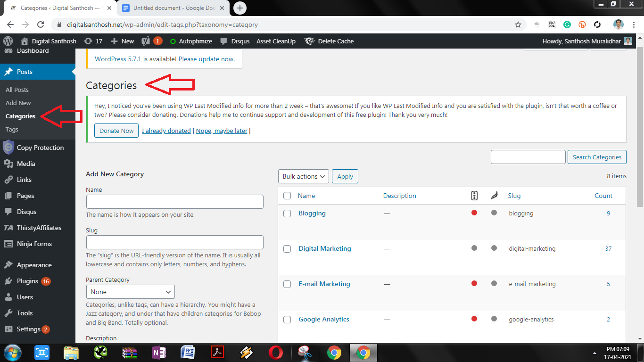Open Microsoft Word from the taskbar
The image size is (644, 362).
click(188, 352)
